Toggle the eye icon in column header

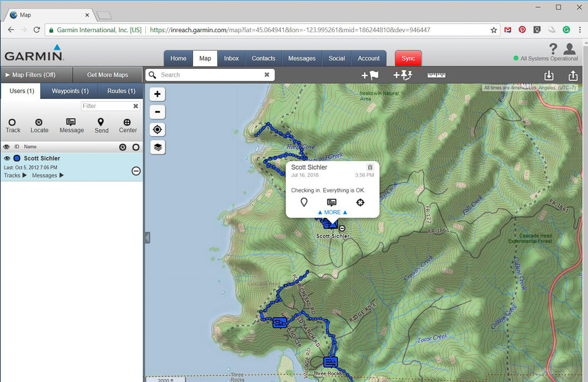point(7,147)
